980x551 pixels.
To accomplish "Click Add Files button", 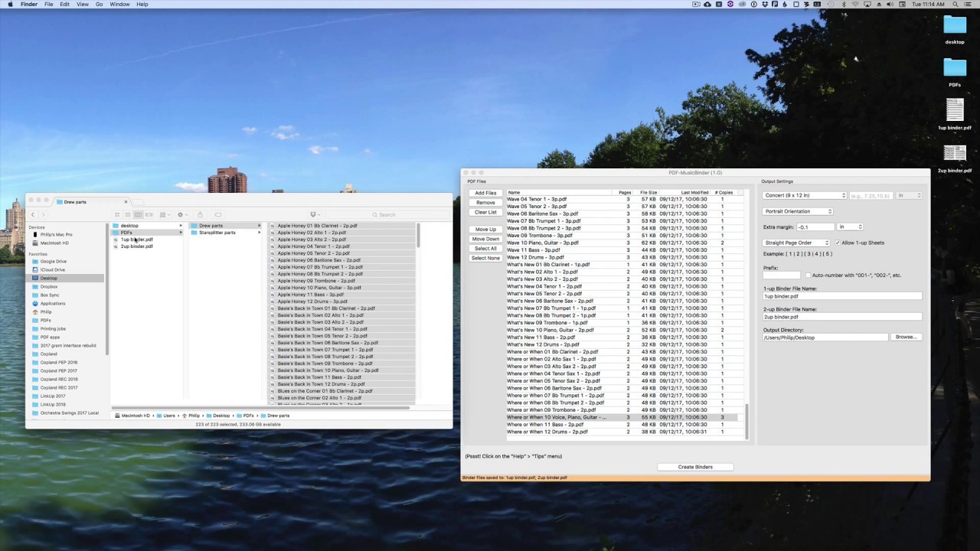I will click(485, 194).
